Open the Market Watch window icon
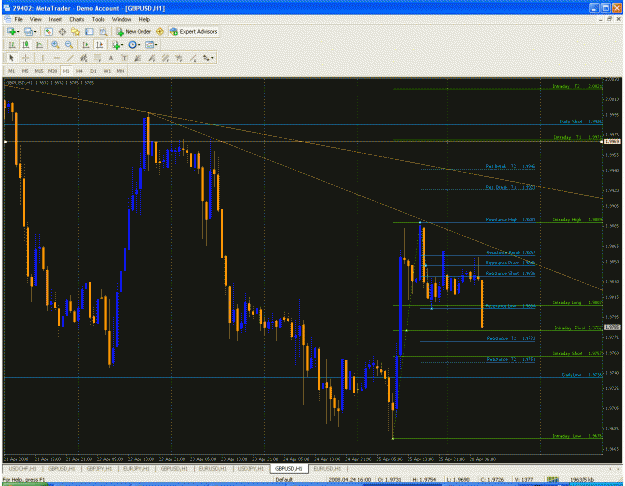Viewport: 625px width, 486px height. (x=49, y=31)
